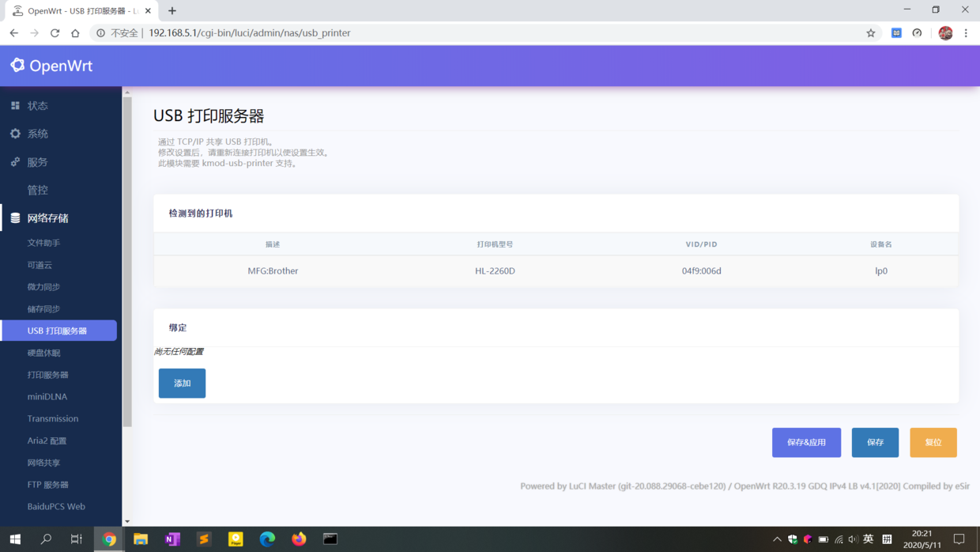Click the browser profile avatar icon
The height and width of the screenshot is (552, 980).
coord(945,33)
